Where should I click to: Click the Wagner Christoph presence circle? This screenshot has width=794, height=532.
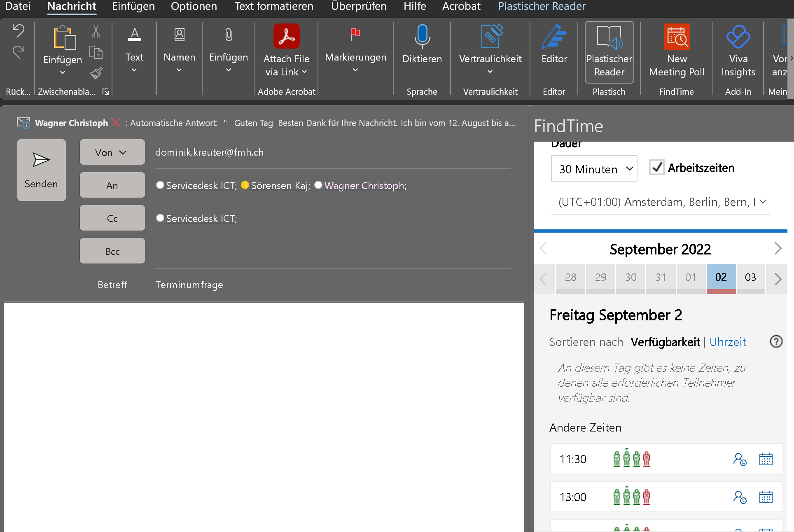coord(318,185)
